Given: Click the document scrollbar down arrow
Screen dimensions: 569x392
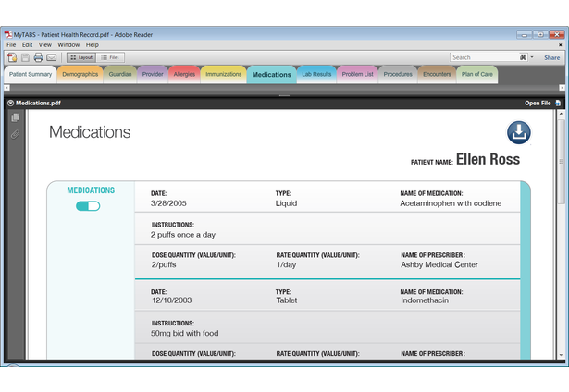Looking at the screenshot, I should click(x=561, y=355).
